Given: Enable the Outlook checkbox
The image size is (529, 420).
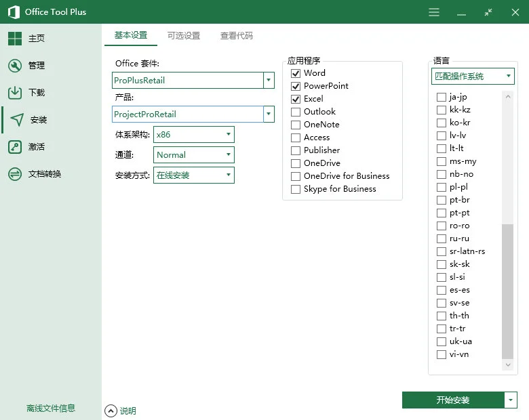Looking at the screenshot, I should 296,112.
